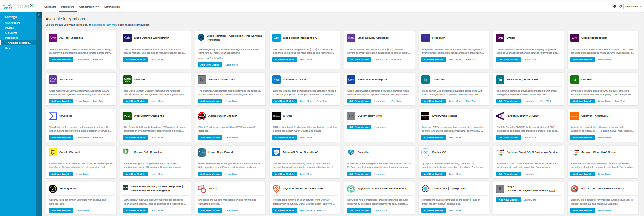
Task: Collapse the Integrations tree in the sidebar
Action: pyautogui.click(x=3, y=38)
